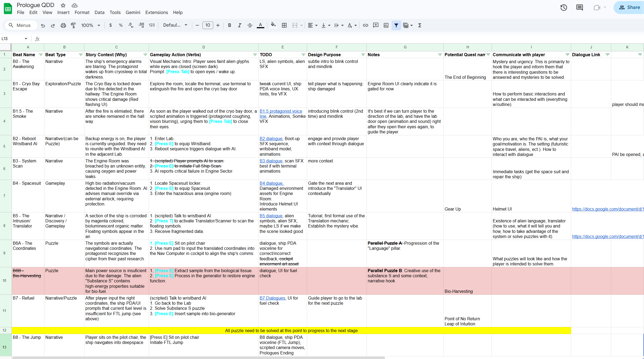Viewport: 644px width, 359px height.
Task: Open the B2 dialogue link
Action: click(271, 138)
